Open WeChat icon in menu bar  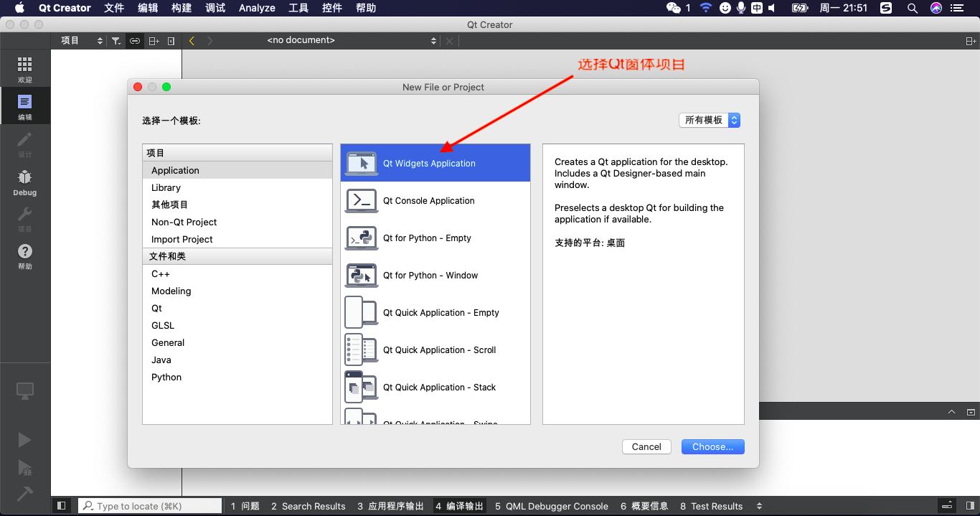pos(673,8)
